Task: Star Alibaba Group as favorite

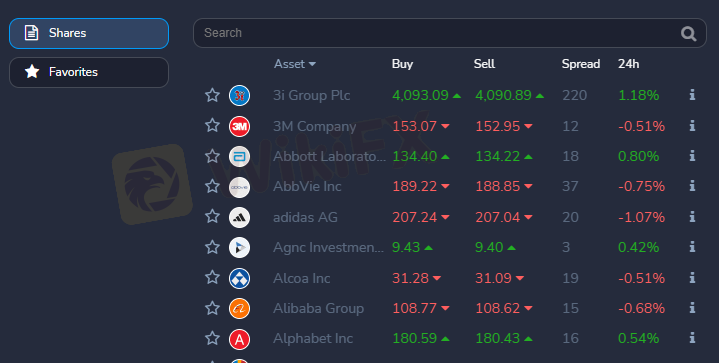Action: click(x=212, y=308)
